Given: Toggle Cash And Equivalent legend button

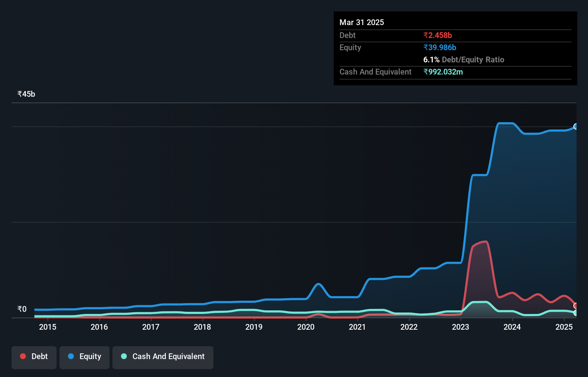Looking at the screenshot, I should point(163,357).
